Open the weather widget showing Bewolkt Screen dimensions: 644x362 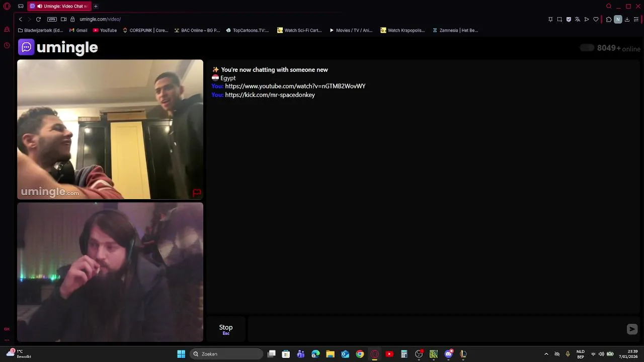coord(19,354)
